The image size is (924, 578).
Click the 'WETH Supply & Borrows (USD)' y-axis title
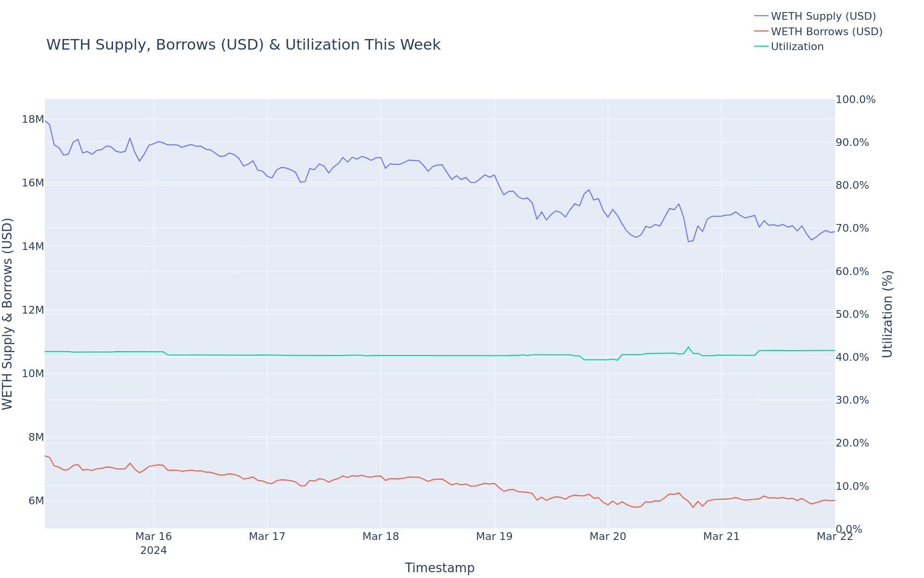pyautogui.click(x=7, y=314)
